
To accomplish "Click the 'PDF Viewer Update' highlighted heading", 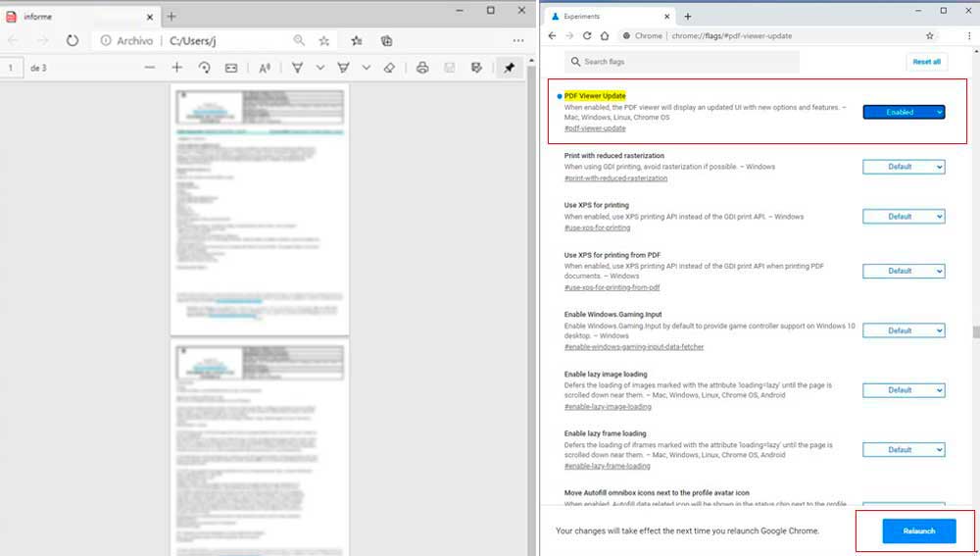I will click(595, 96).
